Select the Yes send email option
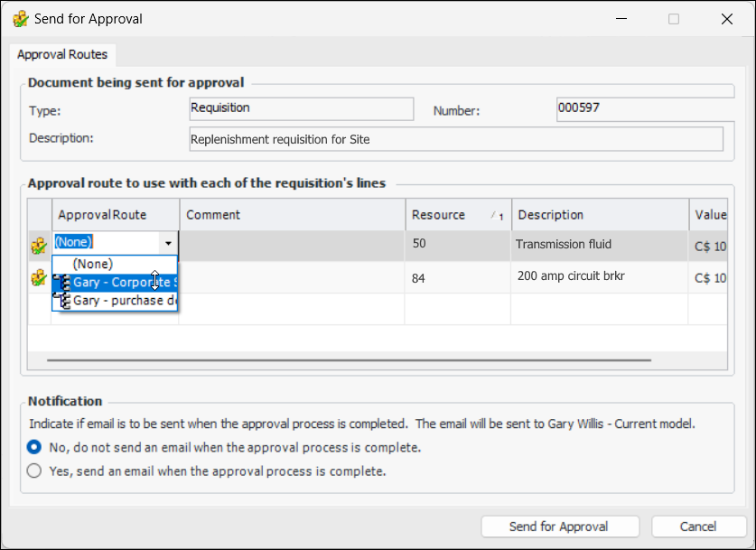 click(x=34, y=471)
